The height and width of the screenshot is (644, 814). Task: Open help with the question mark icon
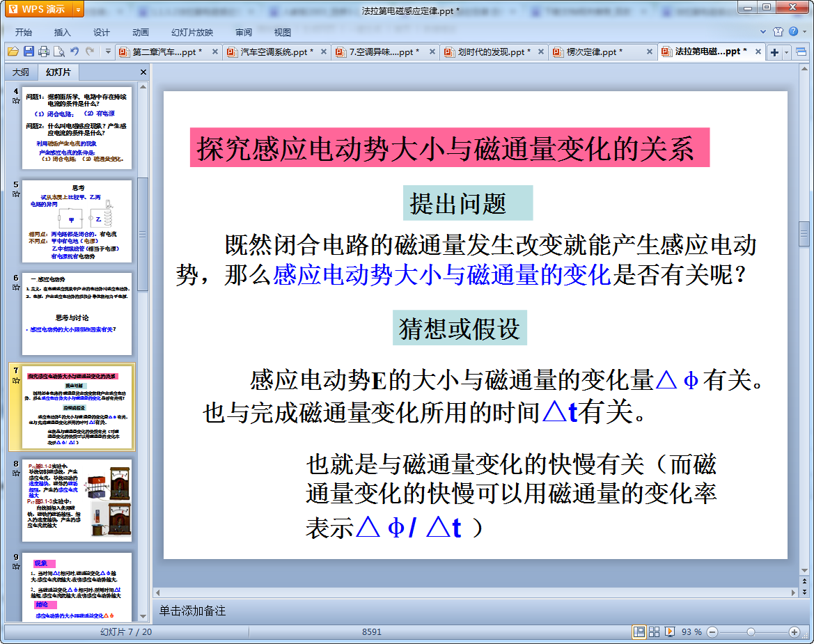point(794,31)
